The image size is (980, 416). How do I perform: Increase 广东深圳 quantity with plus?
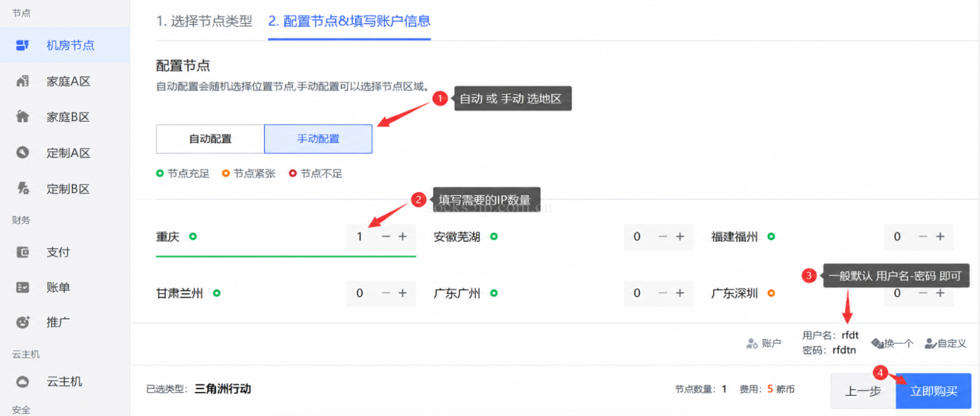point(940,294)
